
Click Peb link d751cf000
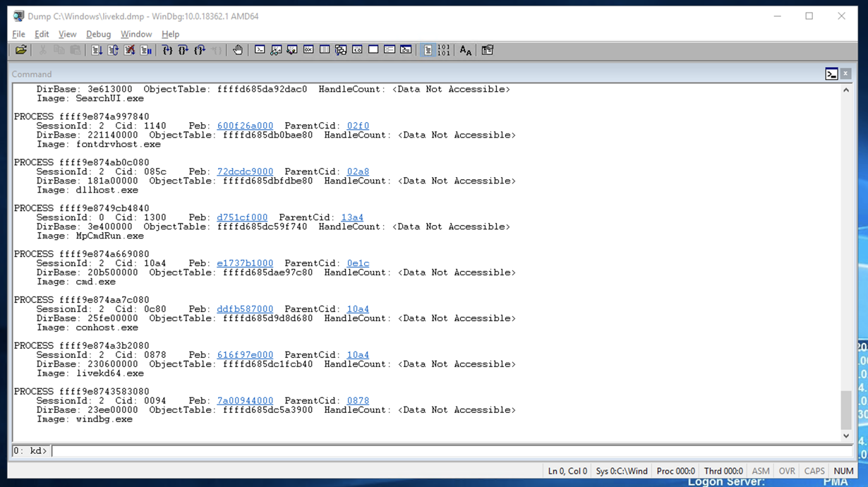tap(242, 217)
